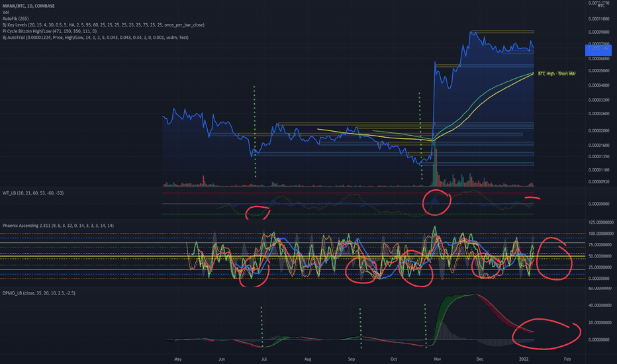Click the Aug label on time axis
This screenshot has width=617, height=364.
(x=308, y=359)
